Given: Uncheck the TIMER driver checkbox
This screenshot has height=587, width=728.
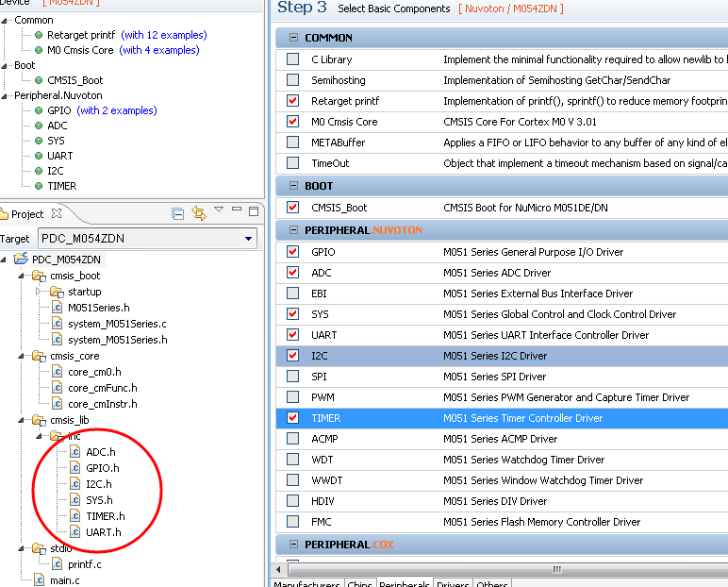Looking at the screenshot, I should click(x=293, y=418).
